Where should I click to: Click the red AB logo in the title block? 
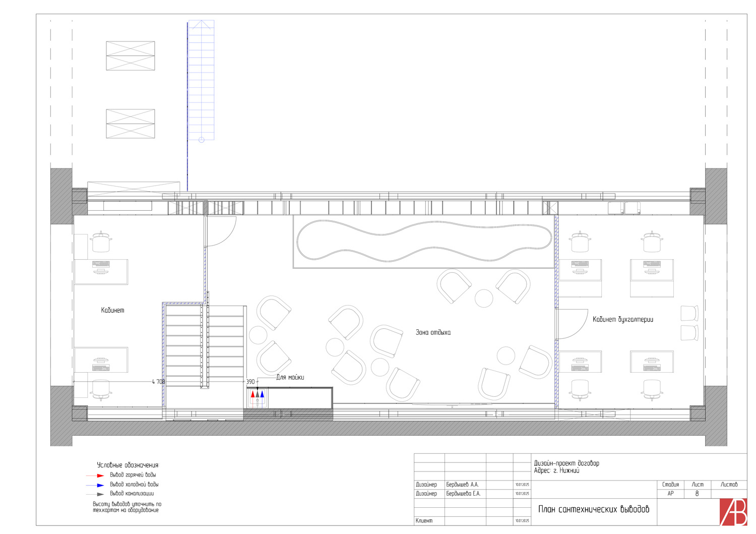(733, 512)
